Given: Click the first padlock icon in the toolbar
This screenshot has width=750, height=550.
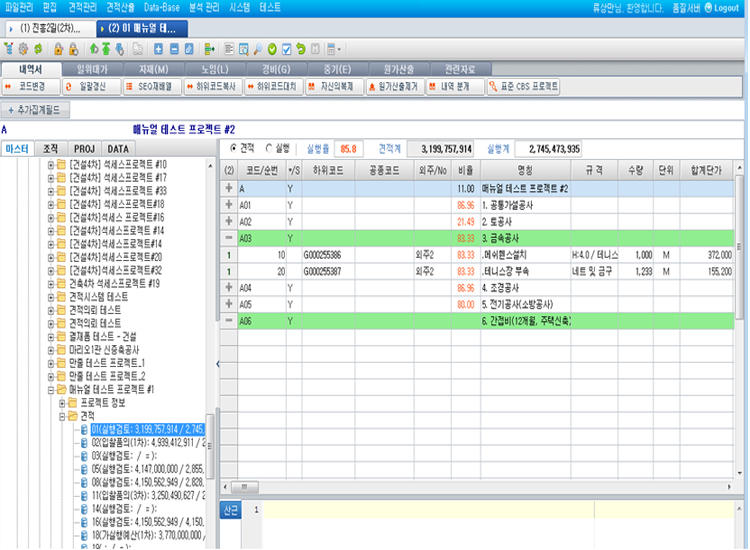Looking at the screenshot, I should click(59, 48).
